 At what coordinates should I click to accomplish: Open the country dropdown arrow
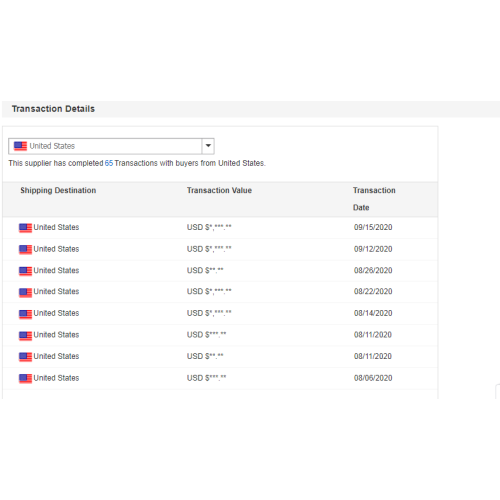208,146
